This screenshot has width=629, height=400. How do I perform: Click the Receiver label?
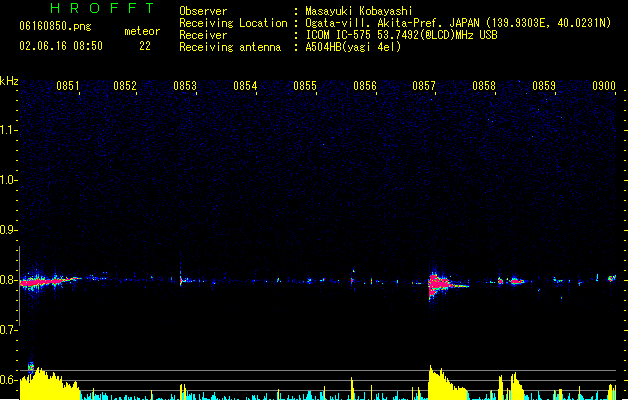pos(203,35)
